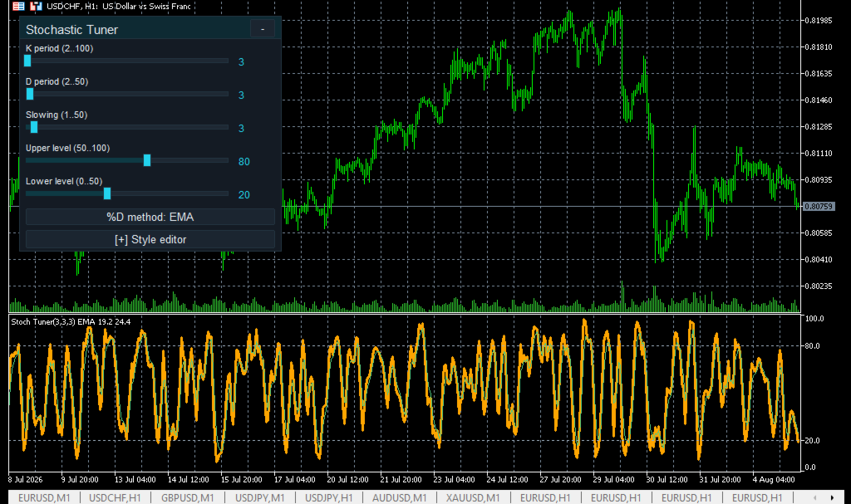Click the one-click trading panel icon
This screenshot has height=504, width=851.
click(36, 7)
